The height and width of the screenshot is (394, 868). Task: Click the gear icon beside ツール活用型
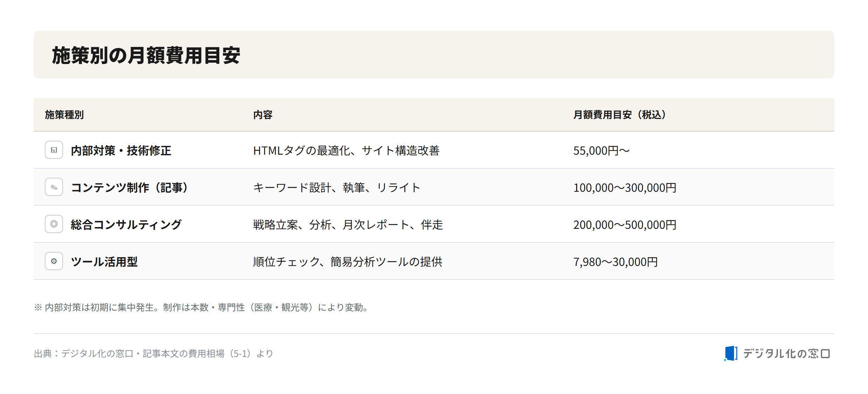pos(54,261)
